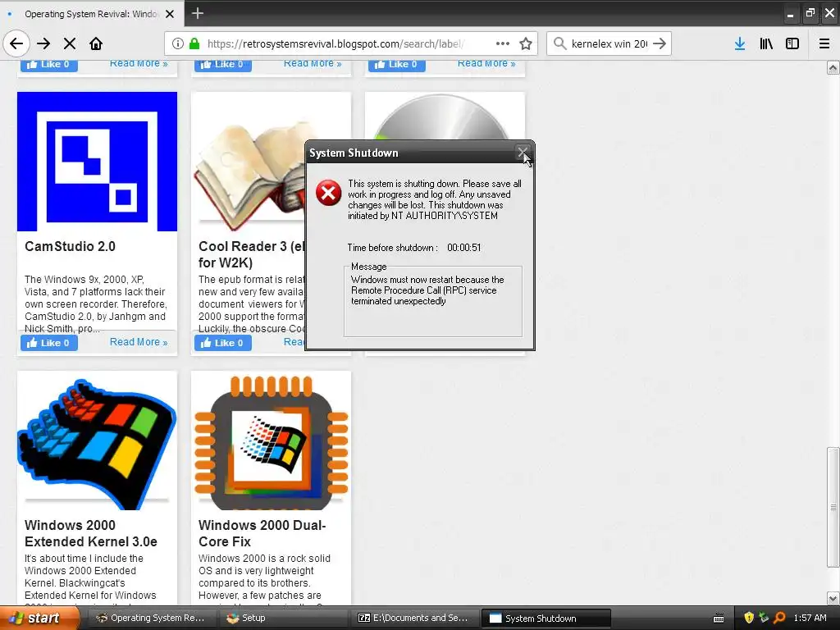Image resolution: width=840 pixels, height=630 pixels.
Task: Click the 1:57 AM system clock
Action: coord(810,618)
